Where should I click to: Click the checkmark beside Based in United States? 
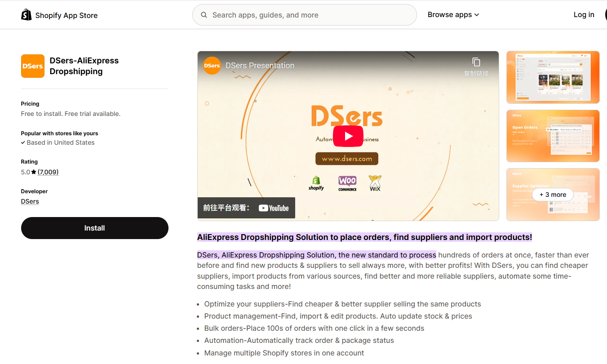coord(23,142)
